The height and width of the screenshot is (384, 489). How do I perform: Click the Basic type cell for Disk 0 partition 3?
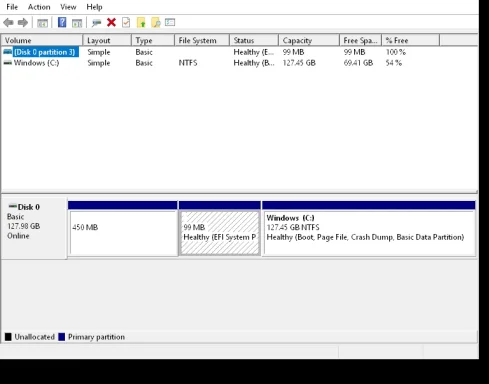coord(144,52)
